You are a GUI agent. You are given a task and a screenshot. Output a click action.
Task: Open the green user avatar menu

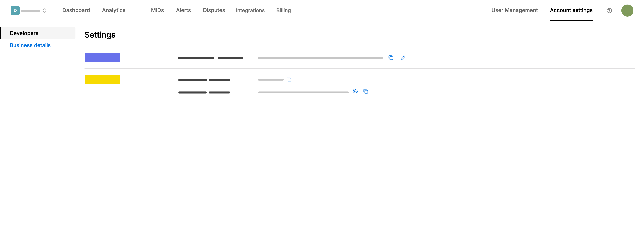point(627,10)
